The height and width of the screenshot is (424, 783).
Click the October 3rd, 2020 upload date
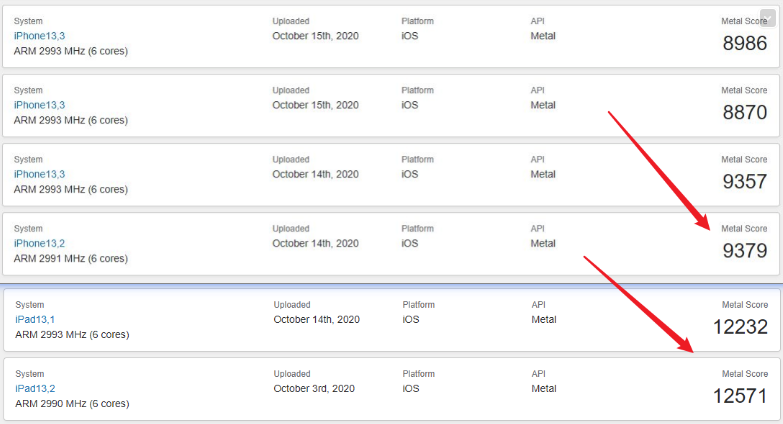click(314, 389)
